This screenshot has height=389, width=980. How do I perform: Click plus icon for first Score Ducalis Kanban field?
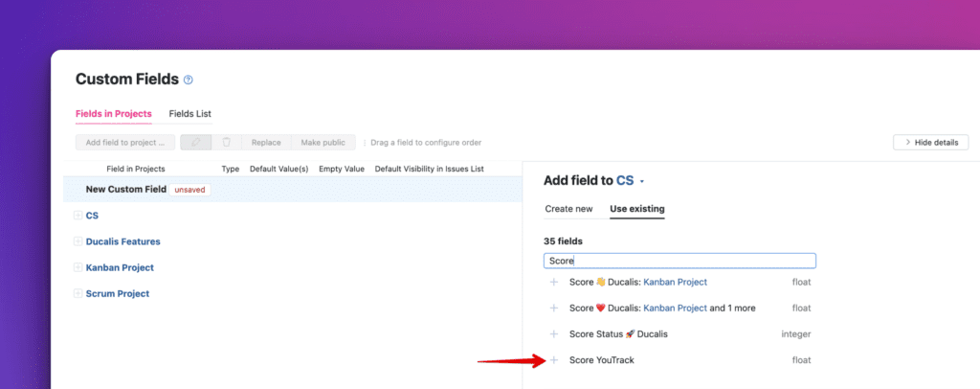tap(553, 283)
